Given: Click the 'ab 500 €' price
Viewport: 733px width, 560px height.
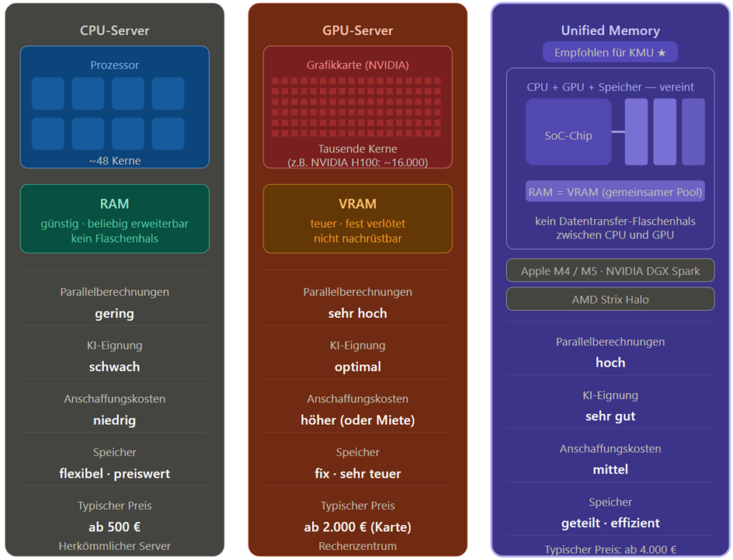Looking at the screenshot, I should click(115, 527).
